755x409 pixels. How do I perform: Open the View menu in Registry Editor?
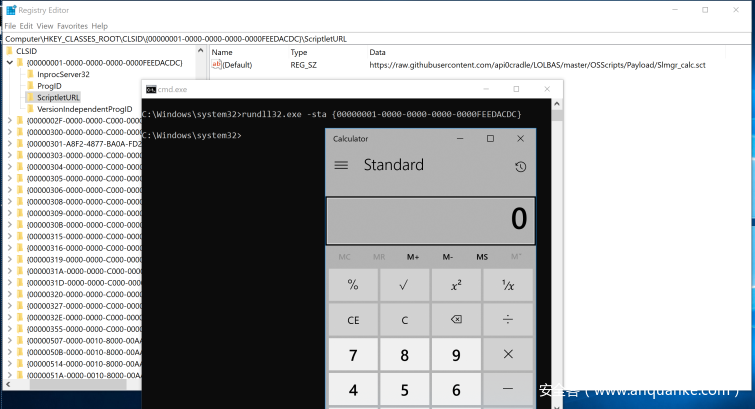(44, 26)
